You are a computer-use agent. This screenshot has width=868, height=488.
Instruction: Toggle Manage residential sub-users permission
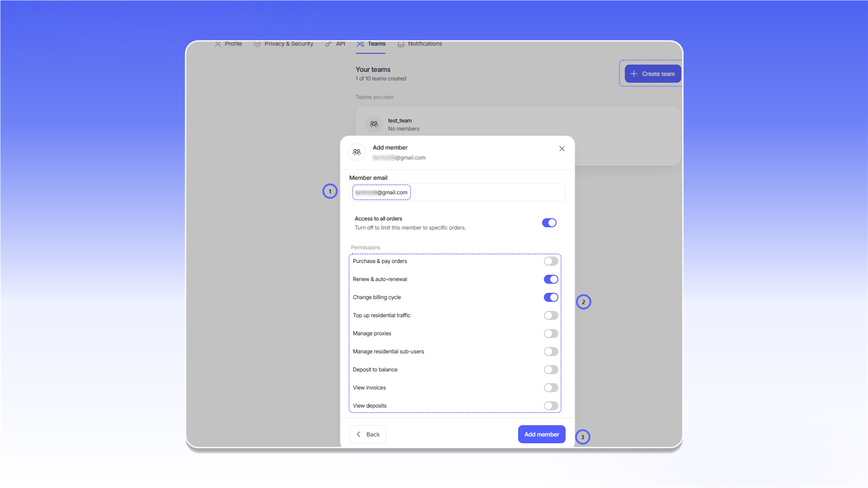[551, 352]
